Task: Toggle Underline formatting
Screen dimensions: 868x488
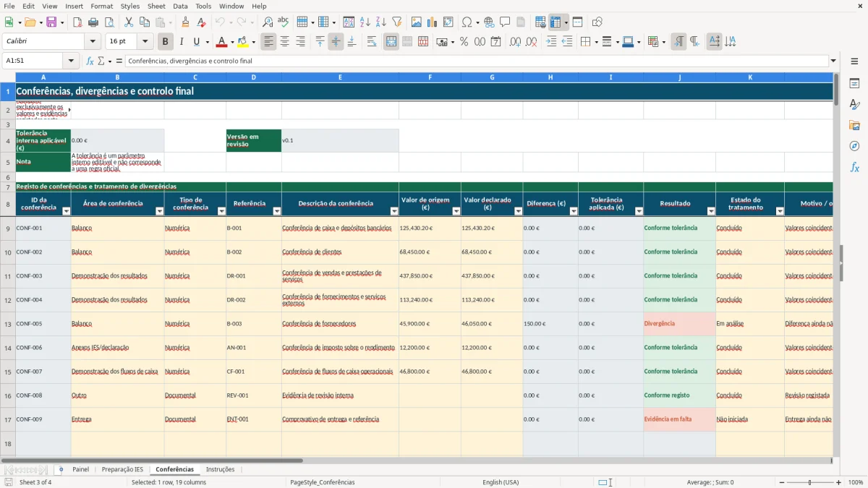Action: 197,42
